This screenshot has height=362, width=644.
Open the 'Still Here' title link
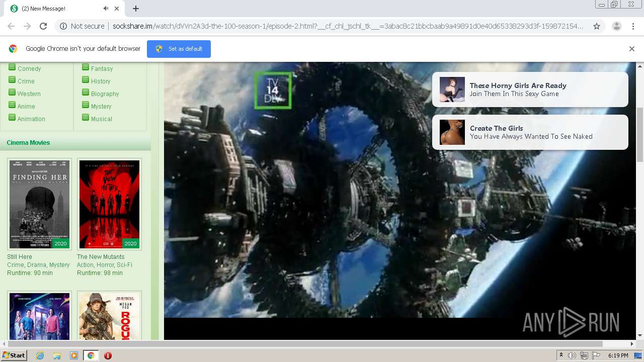tap(20, 257)
